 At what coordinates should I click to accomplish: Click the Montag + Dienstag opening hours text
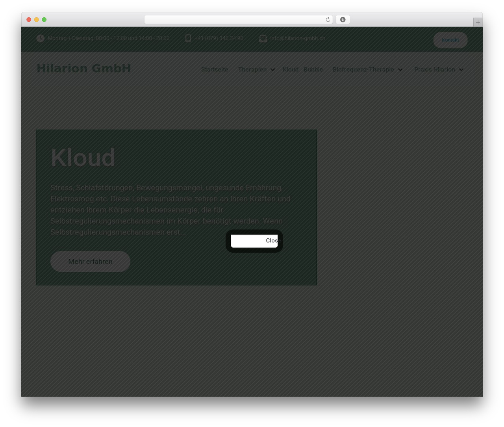[109, 38]
